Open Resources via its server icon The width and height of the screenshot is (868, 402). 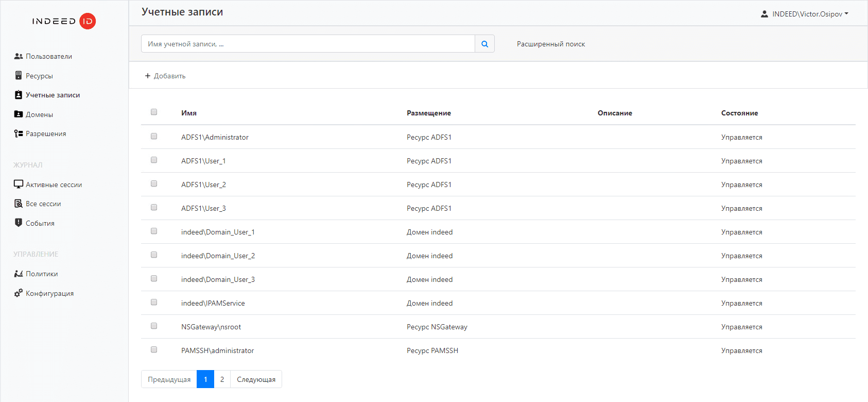pyautogui.click(x=19, y=76)
